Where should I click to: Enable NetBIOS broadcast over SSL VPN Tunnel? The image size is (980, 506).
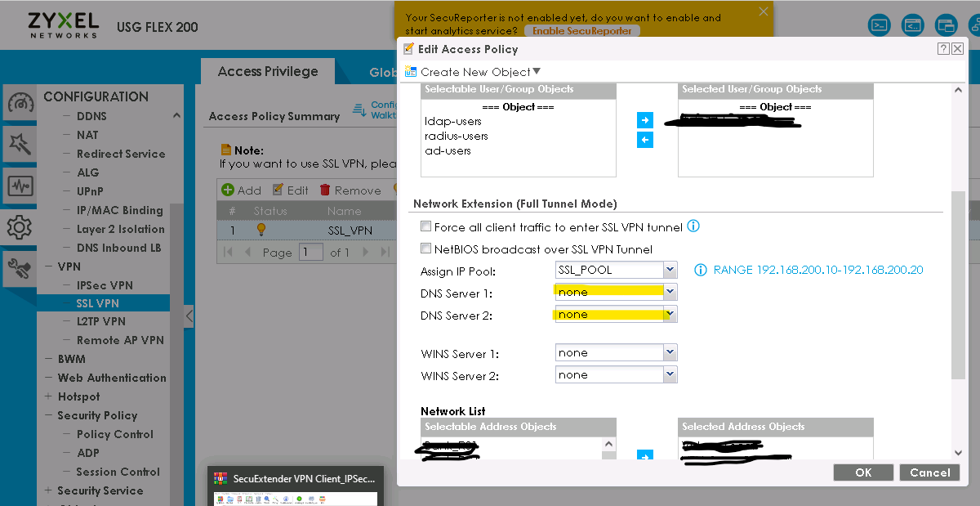pos(425,249)
